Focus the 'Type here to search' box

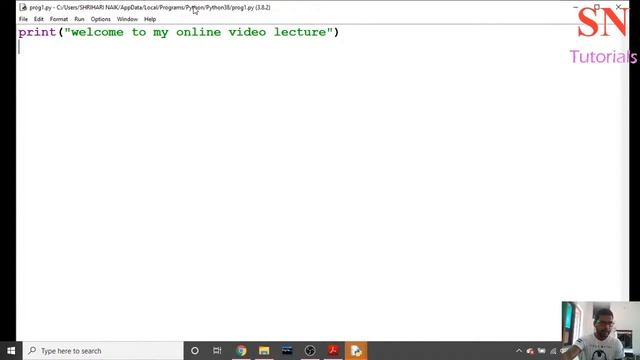coord(103,351)
